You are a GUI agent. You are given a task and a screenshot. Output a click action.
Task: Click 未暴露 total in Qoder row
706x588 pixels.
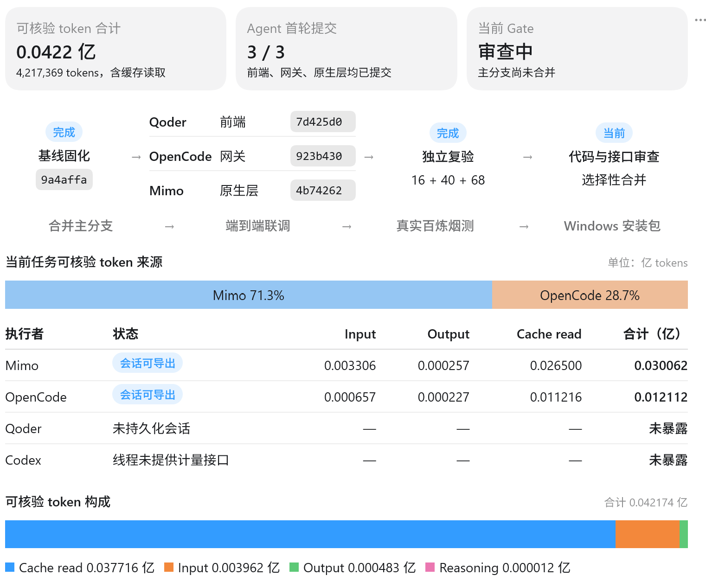pos(668,428)
